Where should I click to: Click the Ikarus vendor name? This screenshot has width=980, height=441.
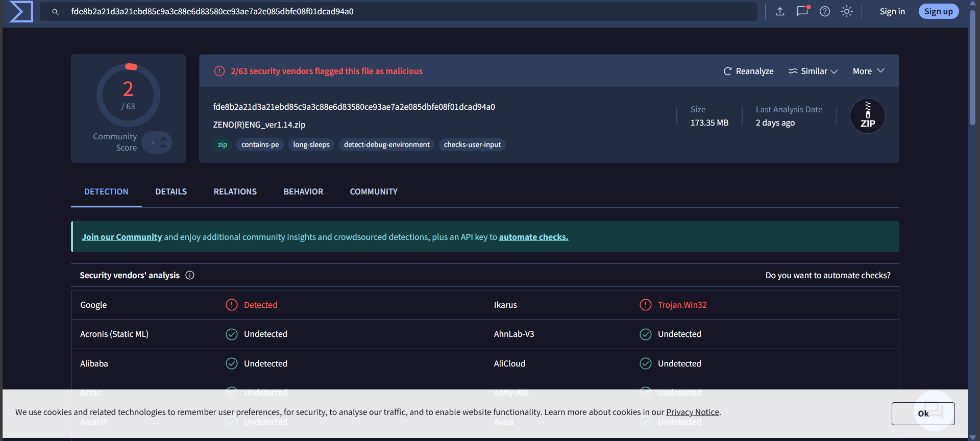[x=505, y=305]
